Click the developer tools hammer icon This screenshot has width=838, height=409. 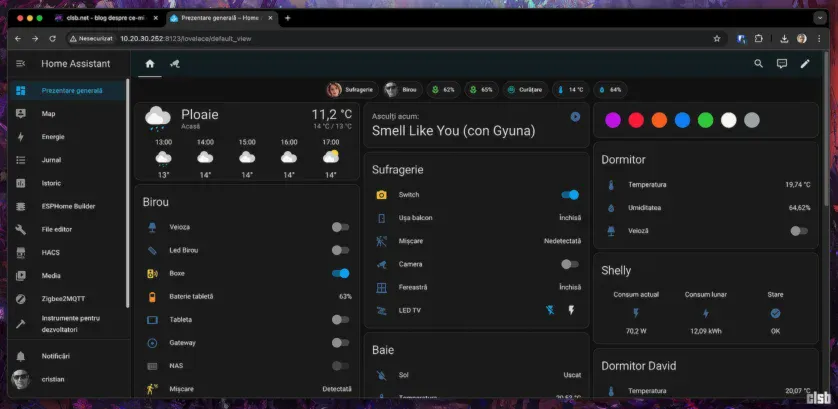tap(21, 323)
